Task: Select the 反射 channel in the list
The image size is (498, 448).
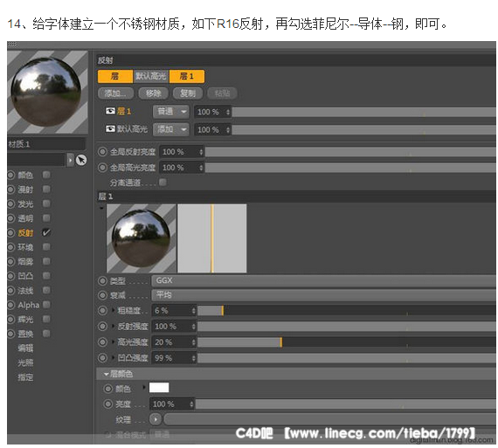Action: pos(25,232)
